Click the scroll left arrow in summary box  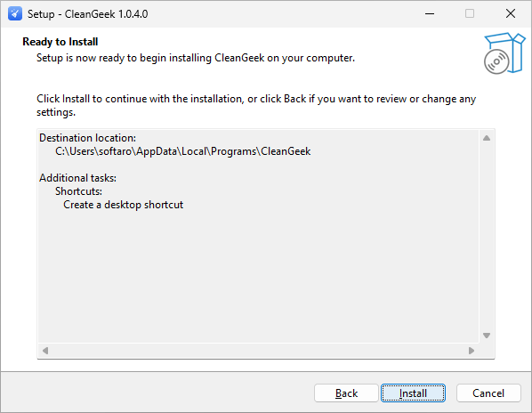(45, 350)
